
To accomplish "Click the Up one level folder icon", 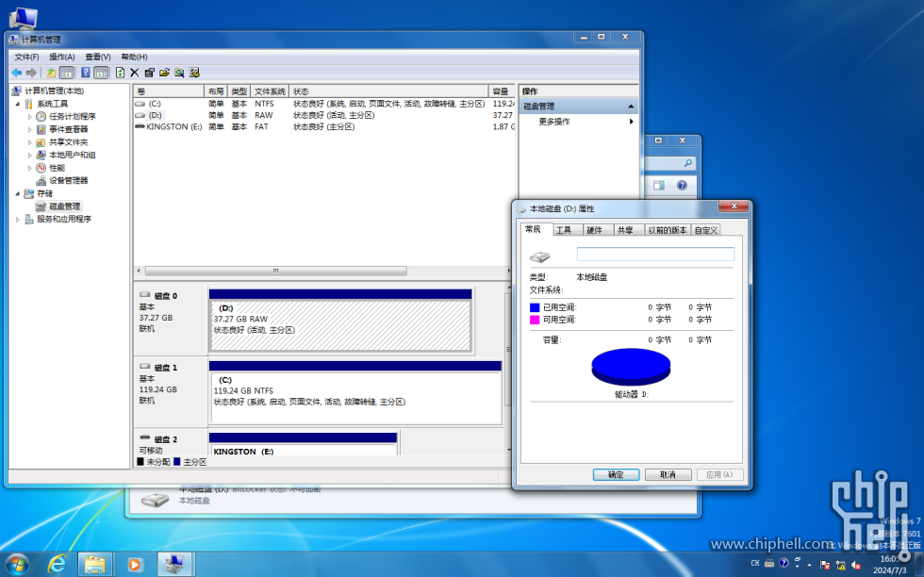I will click(51, 73).
